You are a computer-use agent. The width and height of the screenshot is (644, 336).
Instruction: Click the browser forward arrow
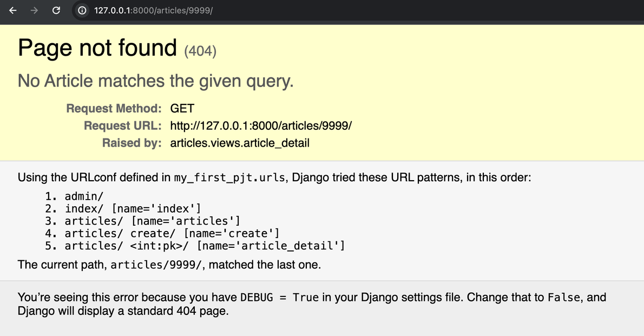pos(35,10)
